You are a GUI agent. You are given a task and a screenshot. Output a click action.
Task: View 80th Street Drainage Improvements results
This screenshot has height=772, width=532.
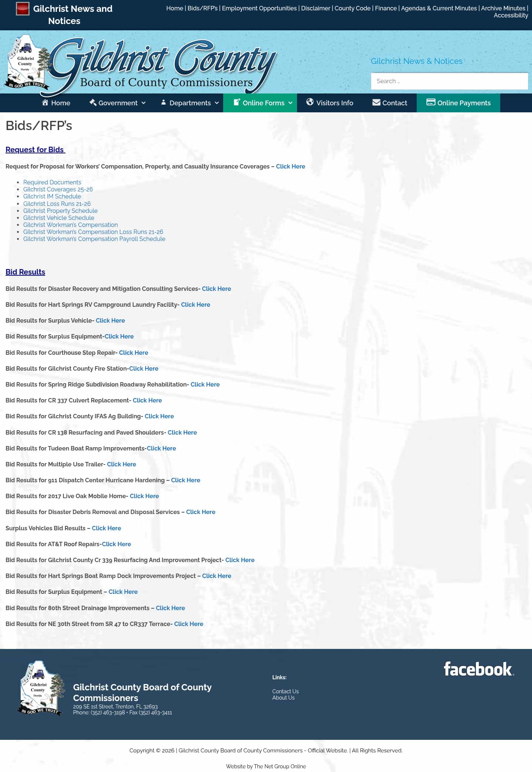click(170, 608)
